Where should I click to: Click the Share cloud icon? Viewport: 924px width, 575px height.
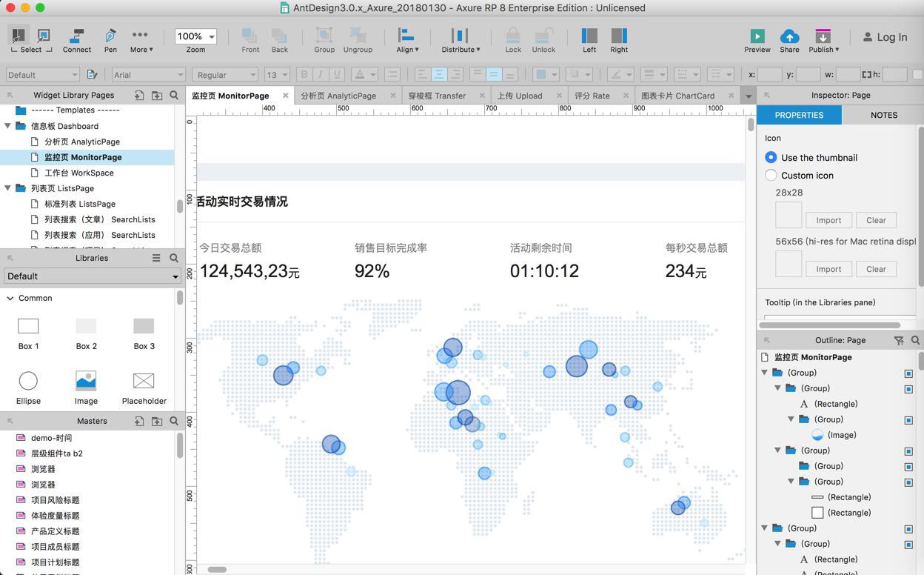click(x=789, y=36)
